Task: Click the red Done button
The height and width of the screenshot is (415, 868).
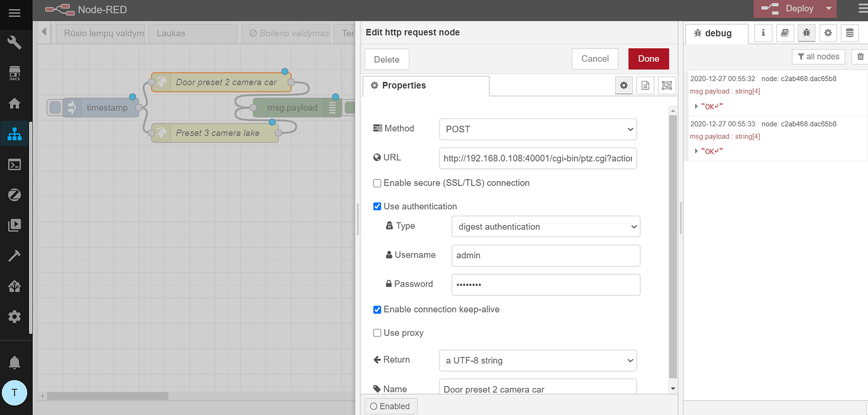Action: coord(648,59)
